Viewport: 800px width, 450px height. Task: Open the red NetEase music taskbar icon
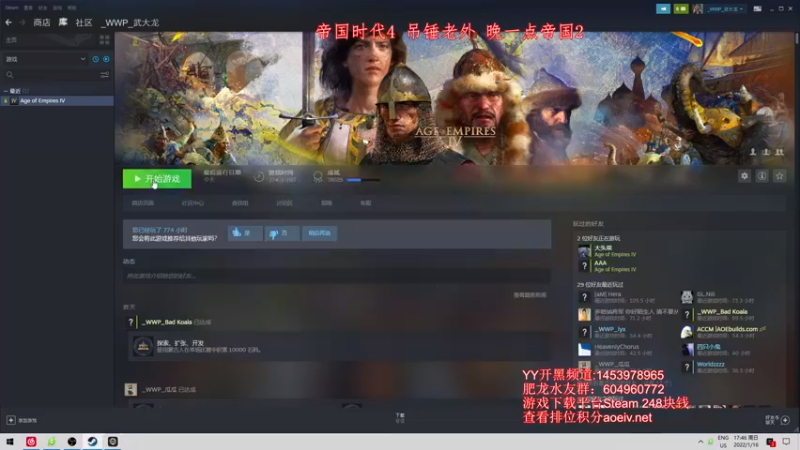pos(31,441)
